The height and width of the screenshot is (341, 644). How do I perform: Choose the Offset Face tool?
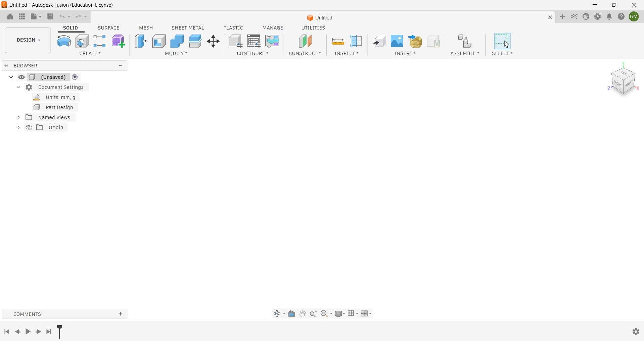[196, 41]
